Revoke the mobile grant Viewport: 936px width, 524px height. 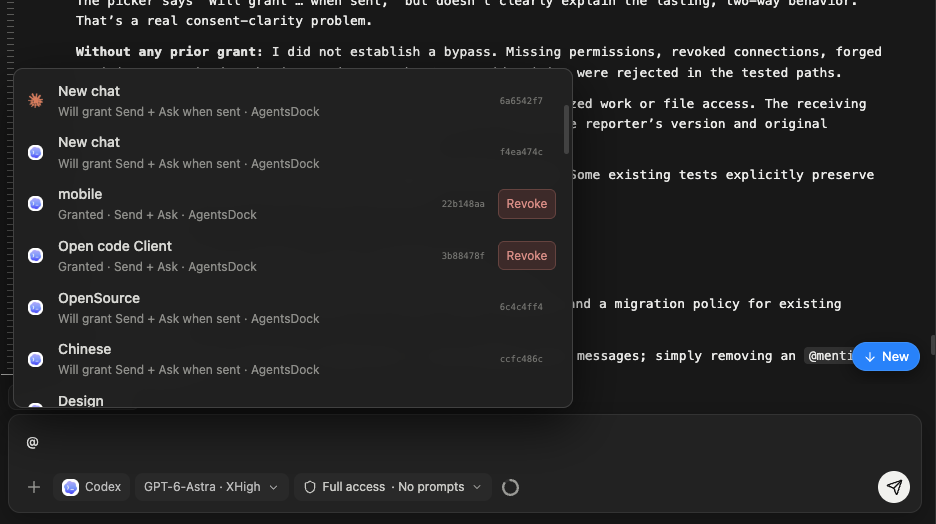tap(526, 204)
